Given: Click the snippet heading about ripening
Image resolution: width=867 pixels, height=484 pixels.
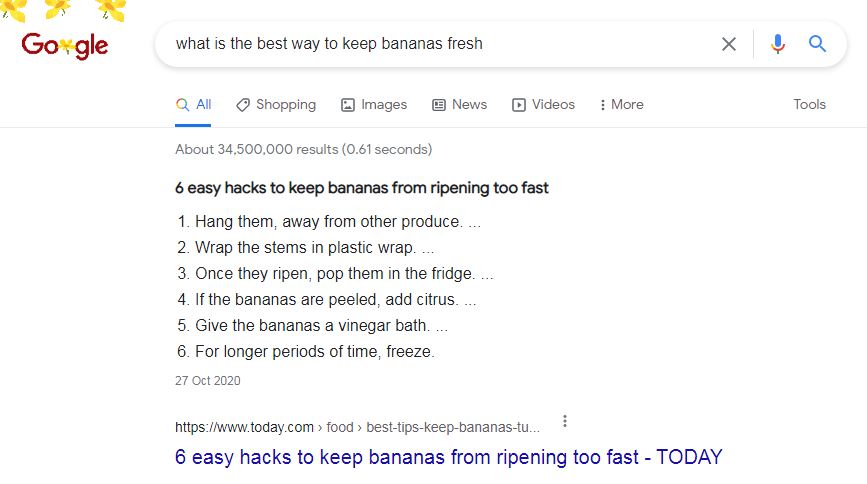Looking at the screenshot, I should 362,188.
